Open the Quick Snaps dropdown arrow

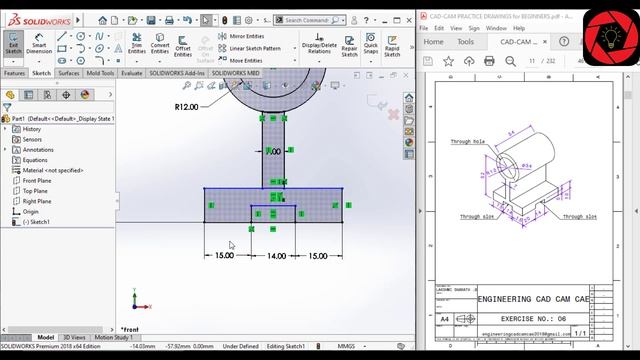click(x=371, y=62)
